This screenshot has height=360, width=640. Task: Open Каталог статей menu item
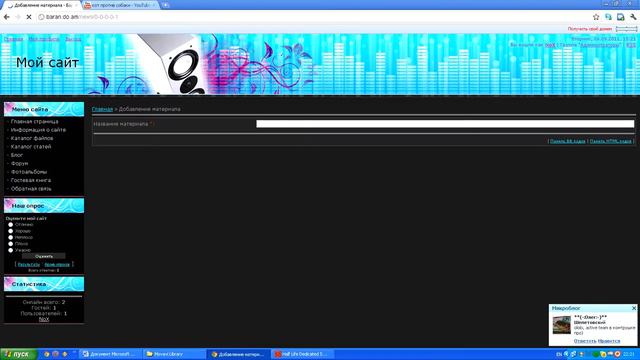(31, 147)
